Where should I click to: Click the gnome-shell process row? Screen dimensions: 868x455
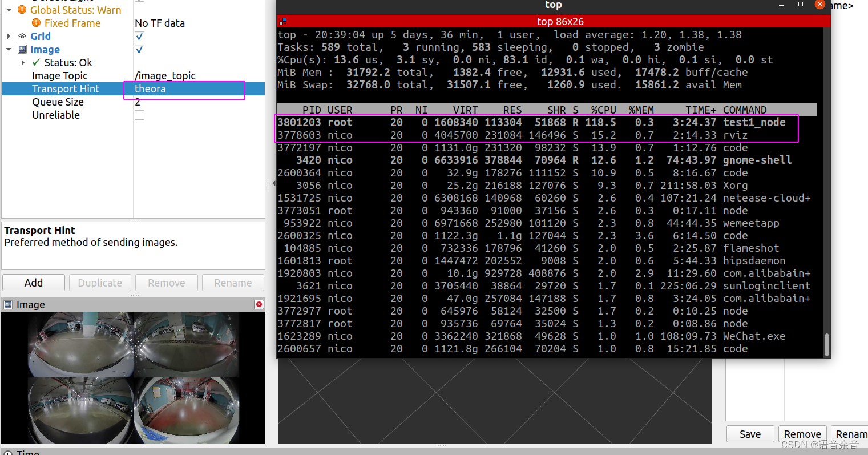click(x=547, y=160)
